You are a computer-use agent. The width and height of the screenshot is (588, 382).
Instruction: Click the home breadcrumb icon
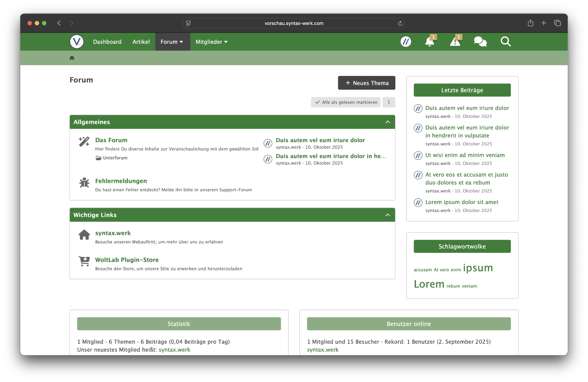[x=72, y=58]
